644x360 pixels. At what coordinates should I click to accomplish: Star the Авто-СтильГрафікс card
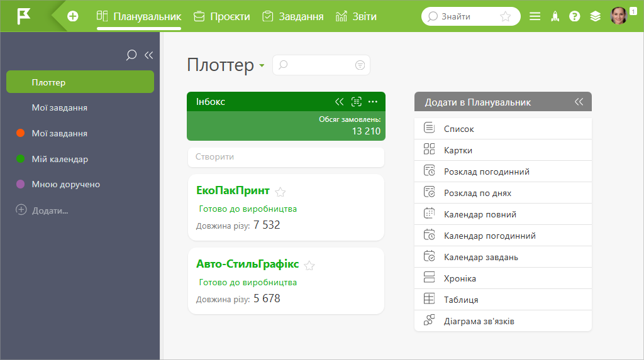pos(309,266)
